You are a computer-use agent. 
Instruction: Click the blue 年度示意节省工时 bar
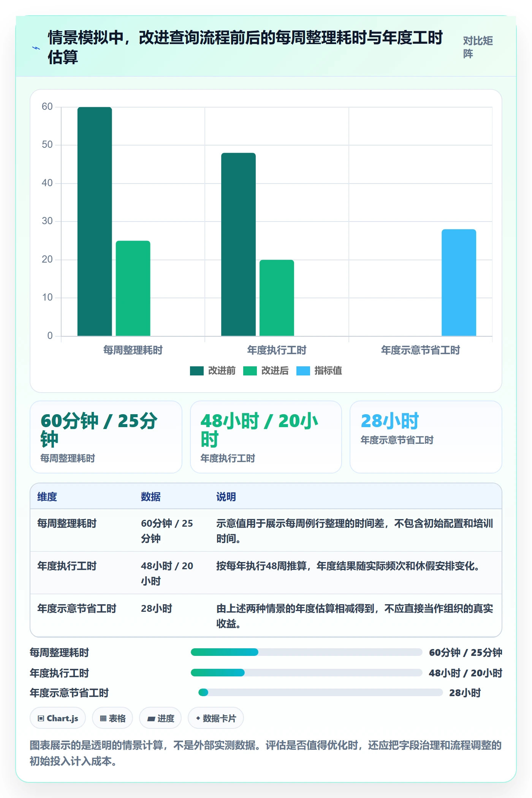tap(459, 283)
